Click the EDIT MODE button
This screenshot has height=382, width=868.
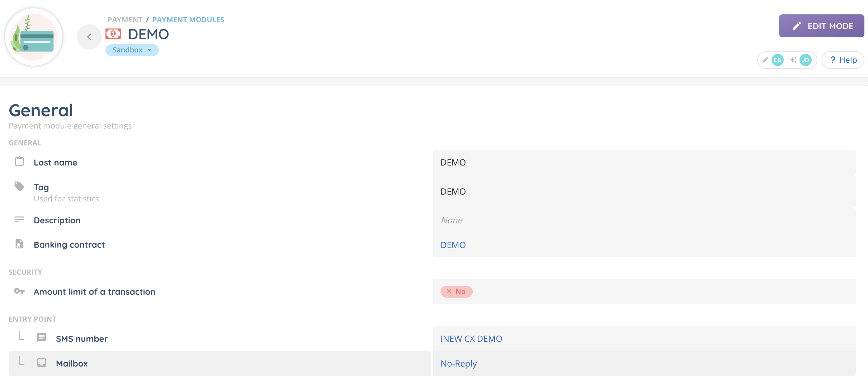click(x=821, y=26)
